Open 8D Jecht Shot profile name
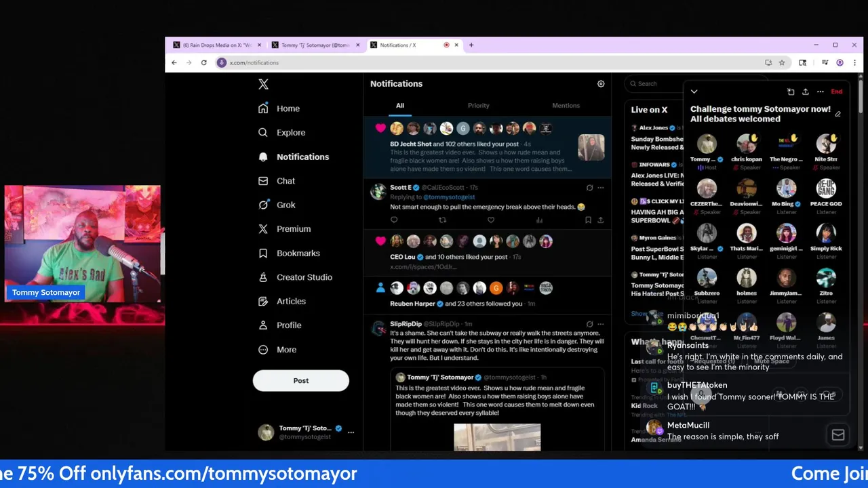This screenshot has height=488, width=868. 410,144
